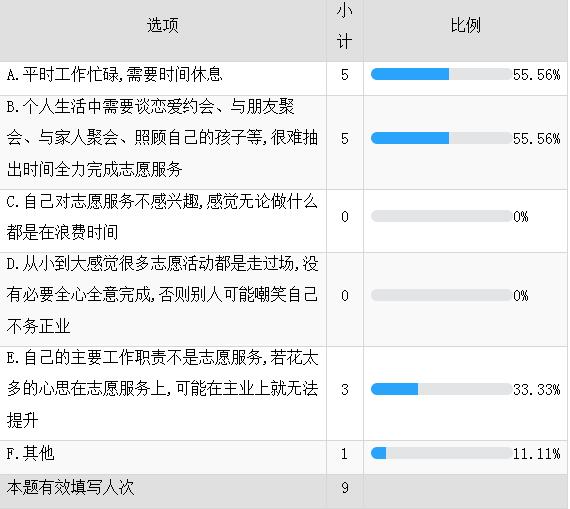The image size is (570, 509).
Task: Click the 55.56% progress bar for option A
Action: [441, 74]
